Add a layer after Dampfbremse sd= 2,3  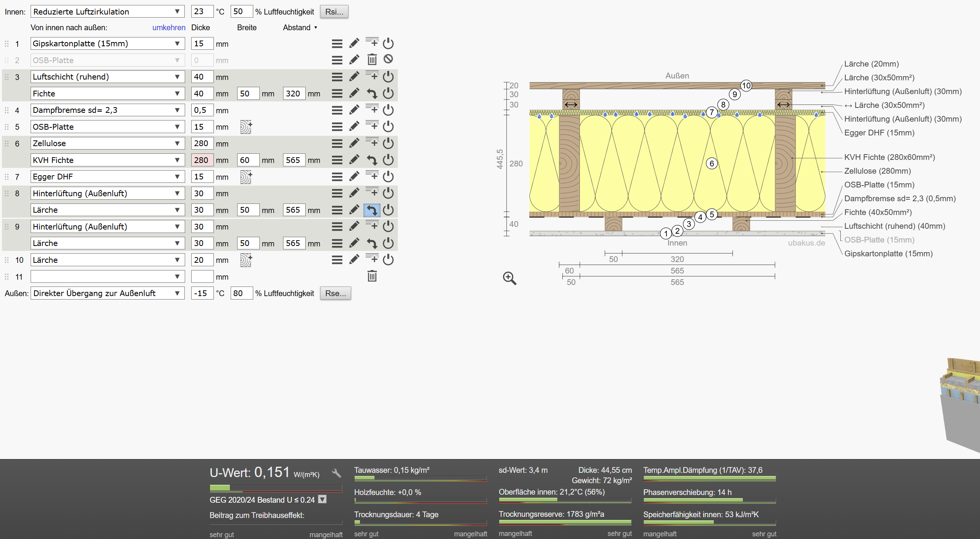[x=372, y=110]
